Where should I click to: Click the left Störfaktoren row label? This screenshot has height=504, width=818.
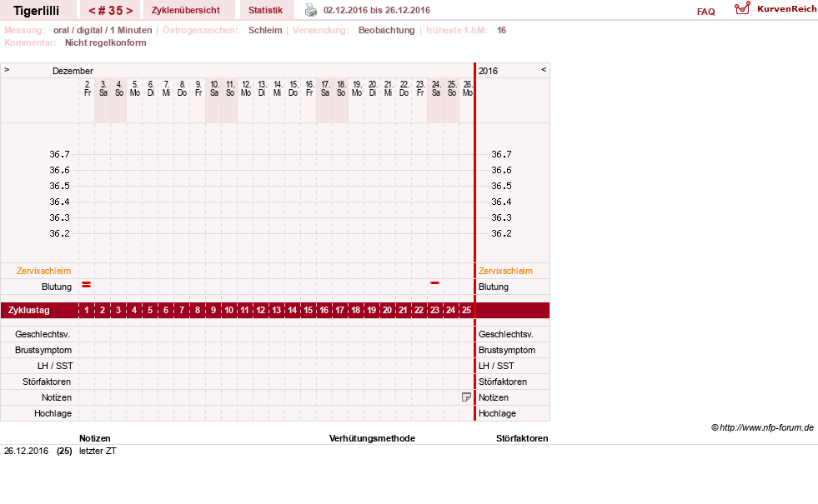click(47, 382)
